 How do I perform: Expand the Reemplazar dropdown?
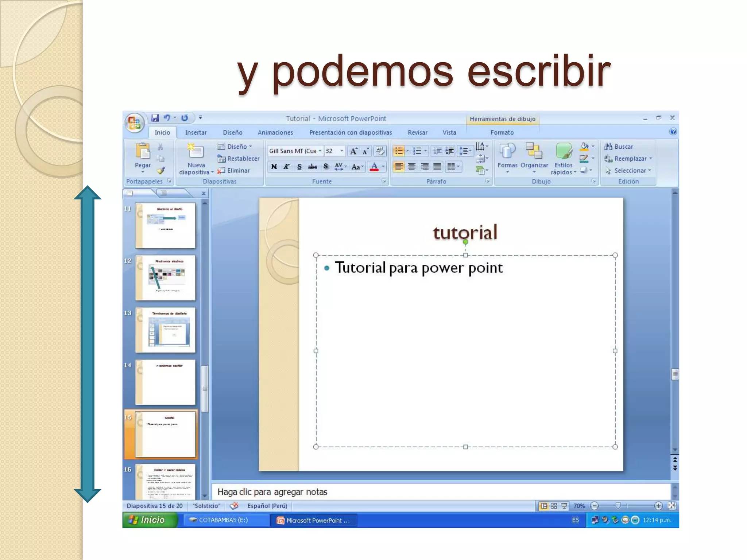coord(651,159)
